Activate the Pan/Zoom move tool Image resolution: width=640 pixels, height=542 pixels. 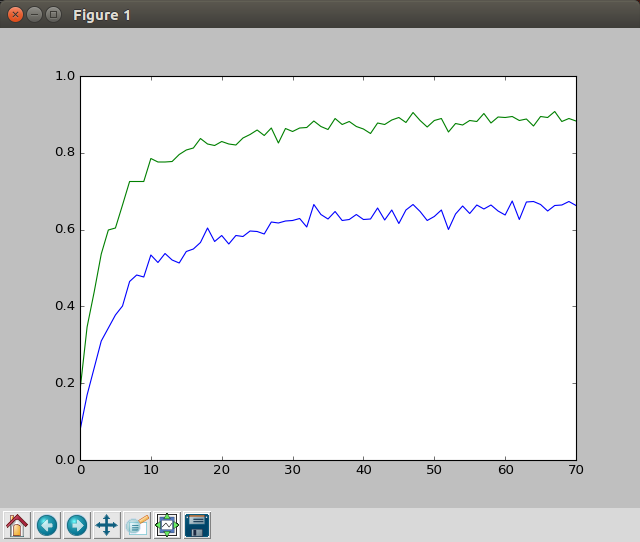point(107,525)
